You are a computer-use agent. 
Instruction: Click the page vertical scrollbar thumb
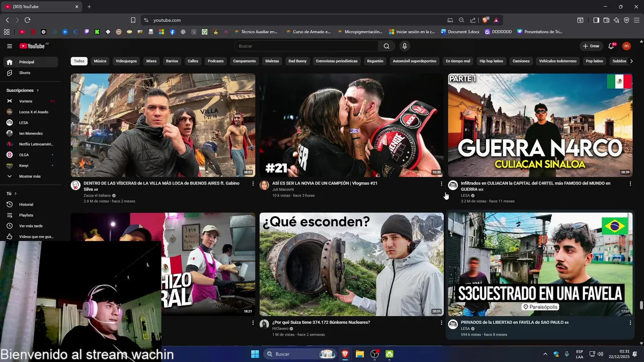tap(641, 305)
